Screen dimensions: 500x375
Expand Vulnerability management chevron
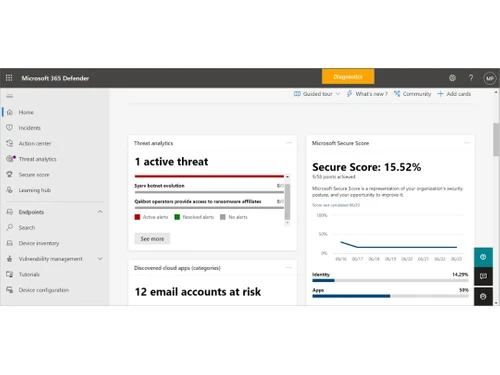[100, 259]
